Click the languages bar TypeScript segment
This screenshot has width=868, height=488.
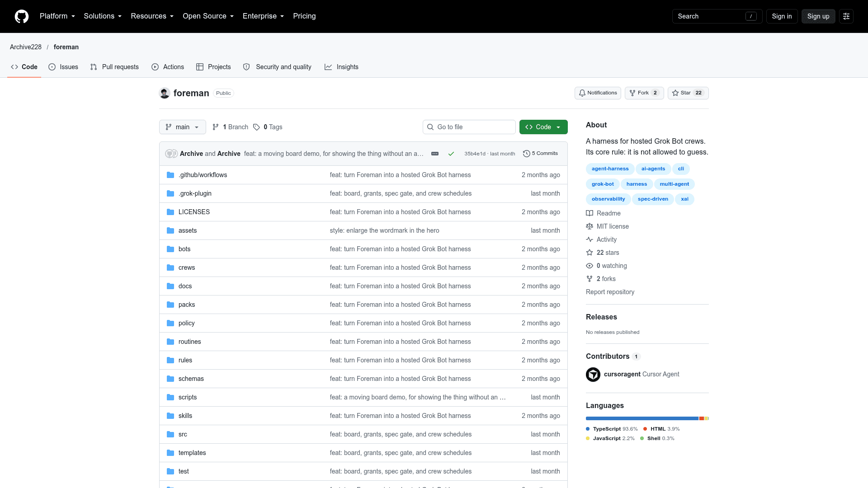click(642, 418)
